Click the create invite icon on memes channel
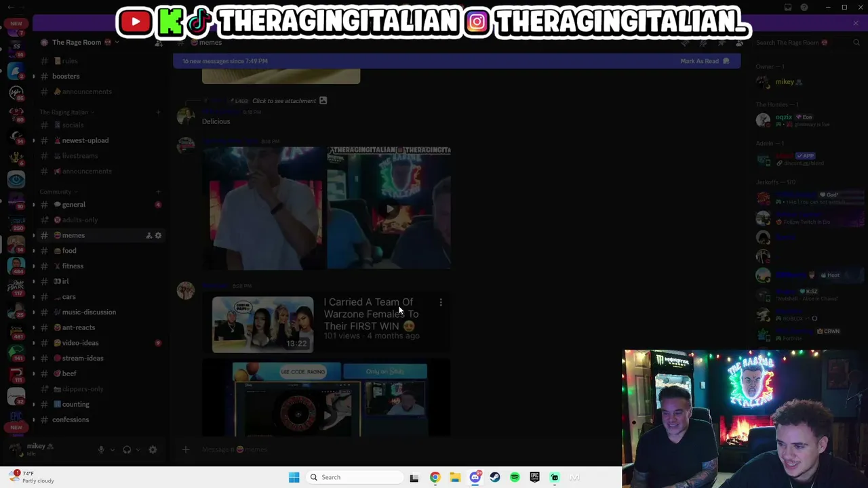This screenshot has height=488, width=868. [149, 235]
